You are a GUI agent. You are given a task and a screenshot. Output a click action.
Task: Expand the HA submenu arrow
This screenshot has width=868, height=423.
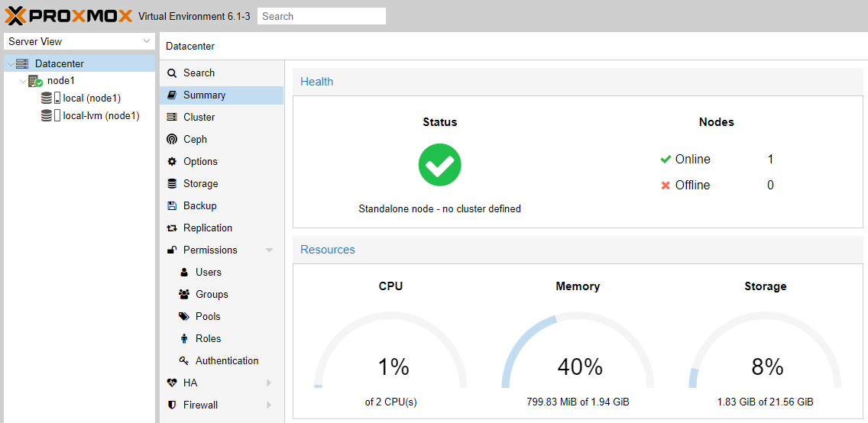(269, 383)
